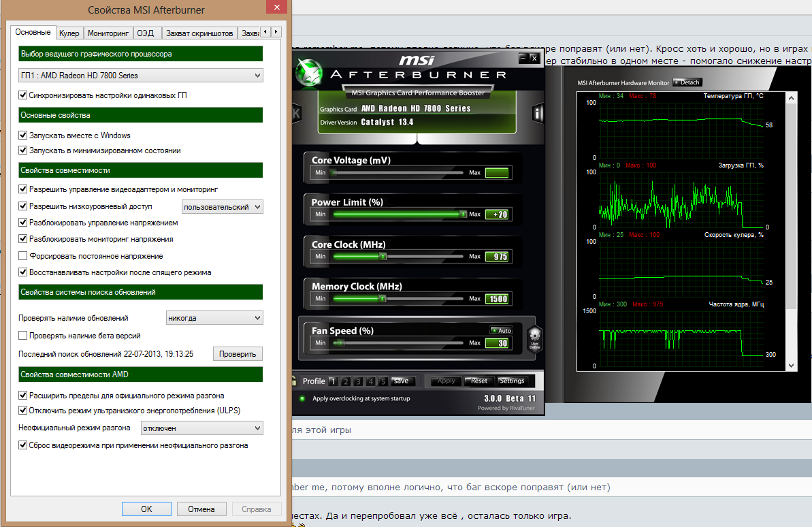Switch to the Захват скриншотов tab
Image resolution: width=812 pixels, height=527 pixels.
point(199,33)
